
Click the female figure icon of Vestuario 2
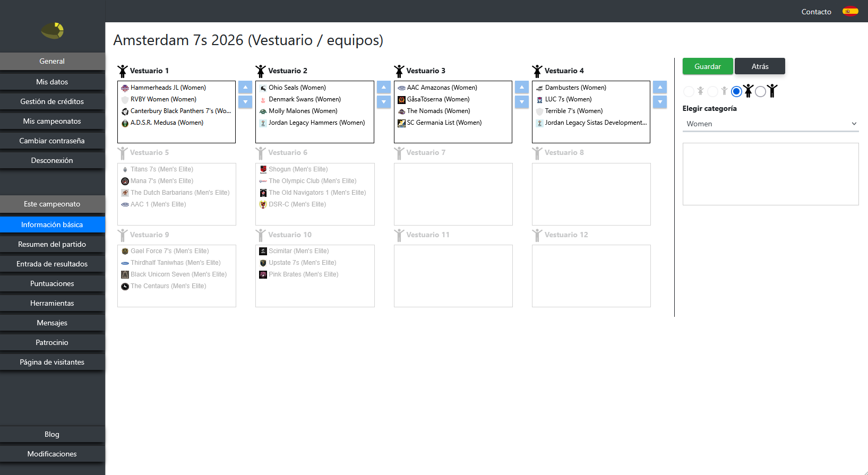[261, 71]
